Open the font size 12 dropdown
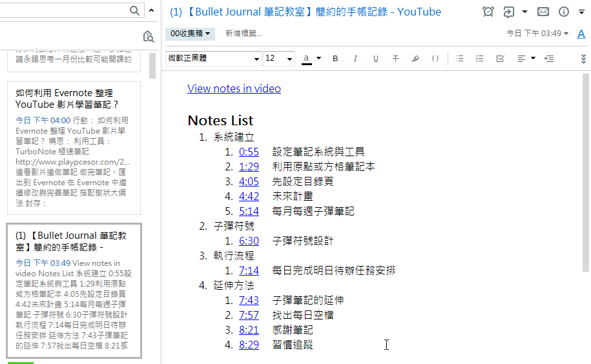The image size is (591, 364). tap(278, 58)
